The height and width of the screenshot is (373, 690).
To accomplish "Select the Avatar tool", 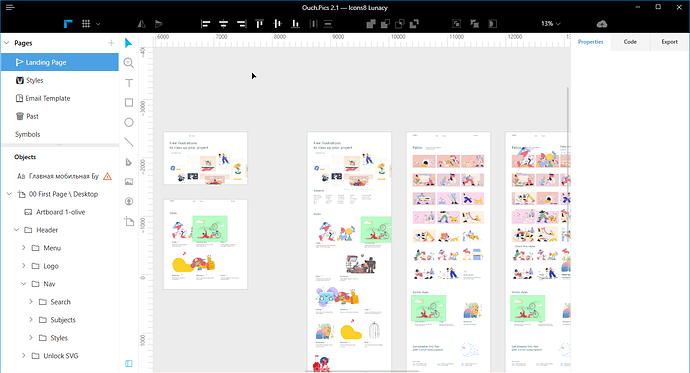I will (x=128, y=201).
